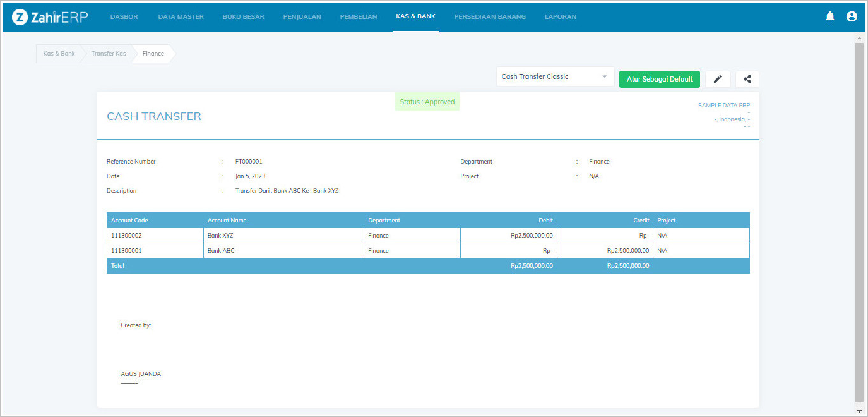
Task: Click the pencil edit icon
Action: [718, 79]
